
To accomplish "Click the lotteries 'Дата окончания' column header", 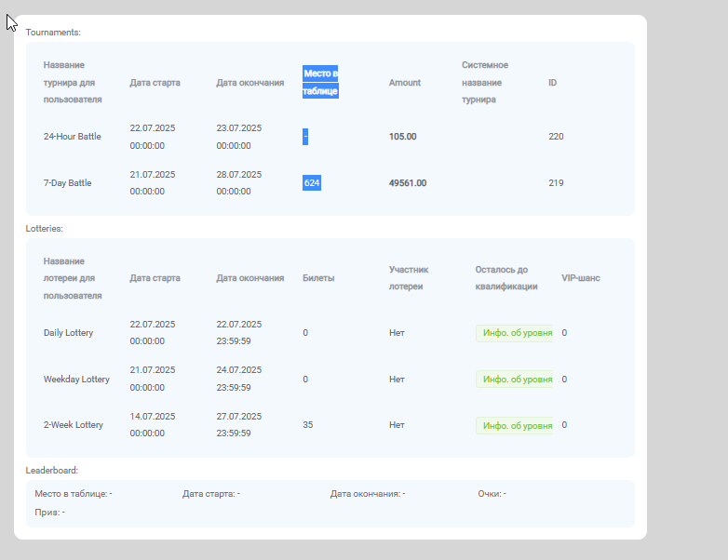I will [x=250, y=278].
